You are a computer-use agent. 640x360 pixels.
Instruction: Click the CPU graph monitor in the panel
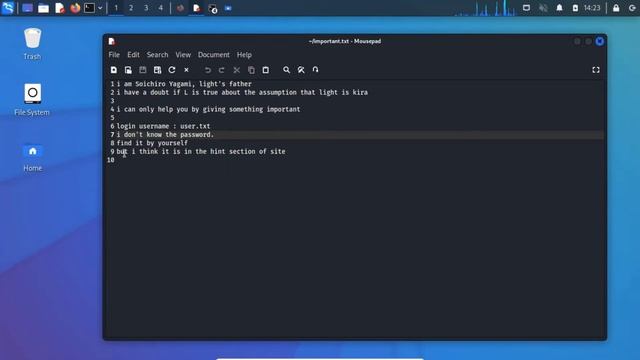(x=486, y=8)
